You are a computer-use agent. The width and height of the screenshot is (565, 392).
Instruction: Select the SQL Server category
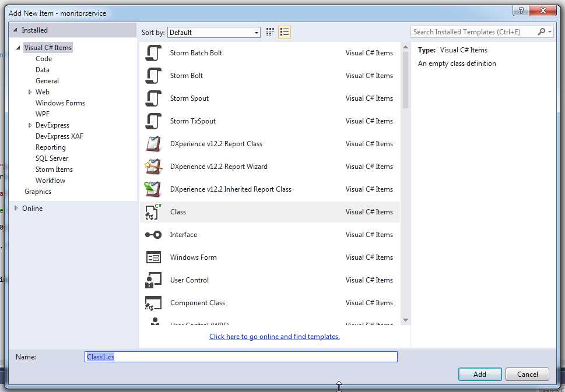[51, 158]
